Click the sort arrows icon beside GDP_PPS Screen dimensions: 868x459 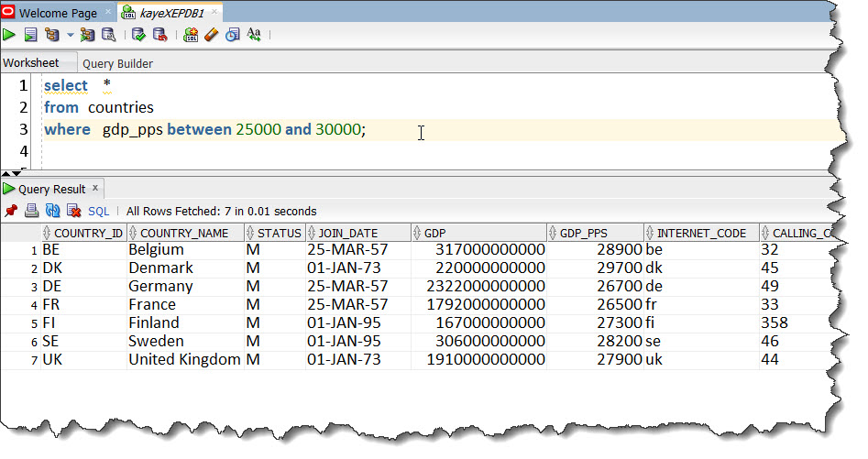(553, 233)
